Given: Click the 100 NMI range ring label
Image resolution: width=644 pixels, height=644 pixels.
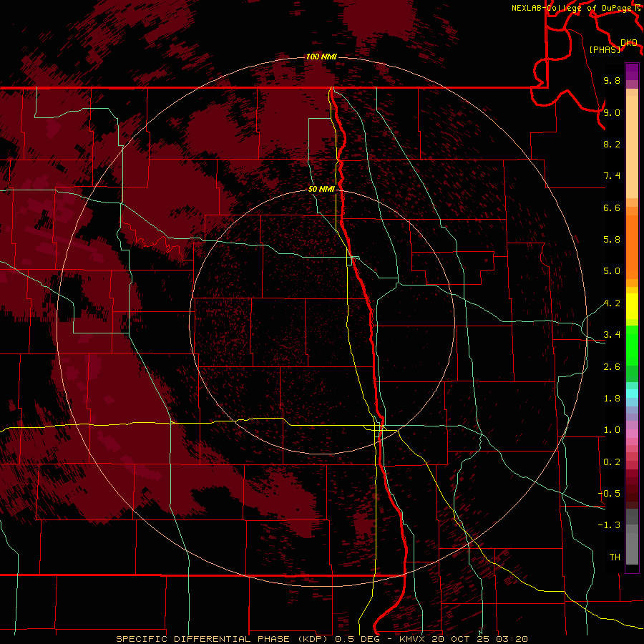Looking at the screenshot, I should 321,57.
